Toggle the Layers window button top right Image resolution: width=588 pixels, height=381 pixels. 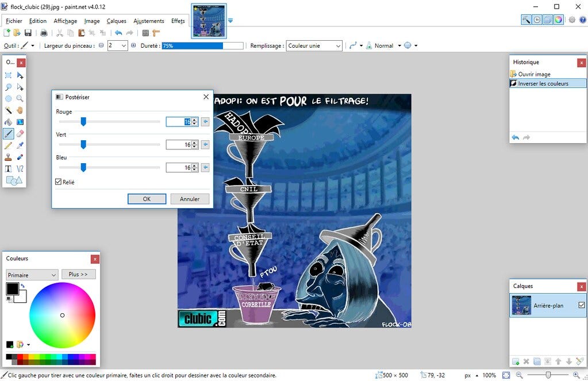click(x=548, y=20)
